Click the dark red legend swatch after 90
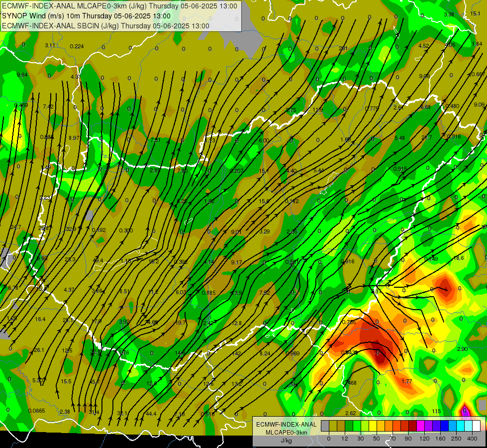The height and width of the screenshot is (448, 487). pyautogui.click(x=413, y=426)
